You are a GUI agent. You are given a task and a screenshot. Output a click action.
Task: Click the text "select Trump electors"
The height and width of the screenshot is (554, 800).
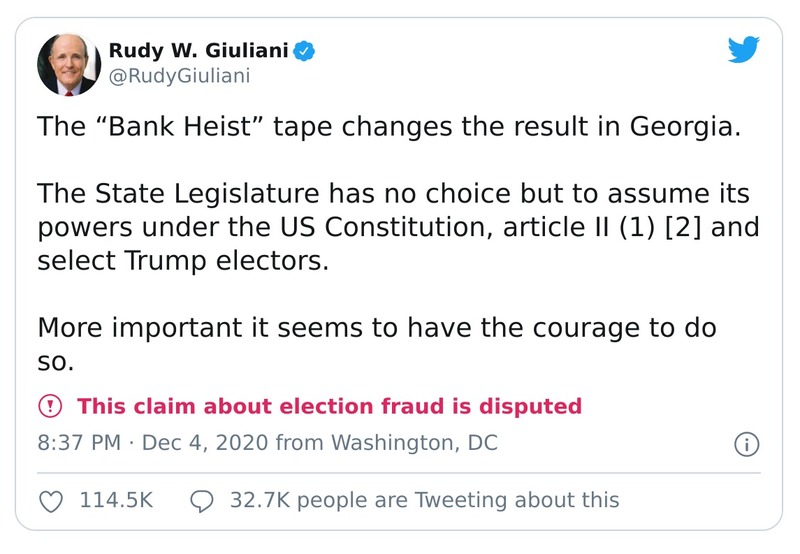183,261
